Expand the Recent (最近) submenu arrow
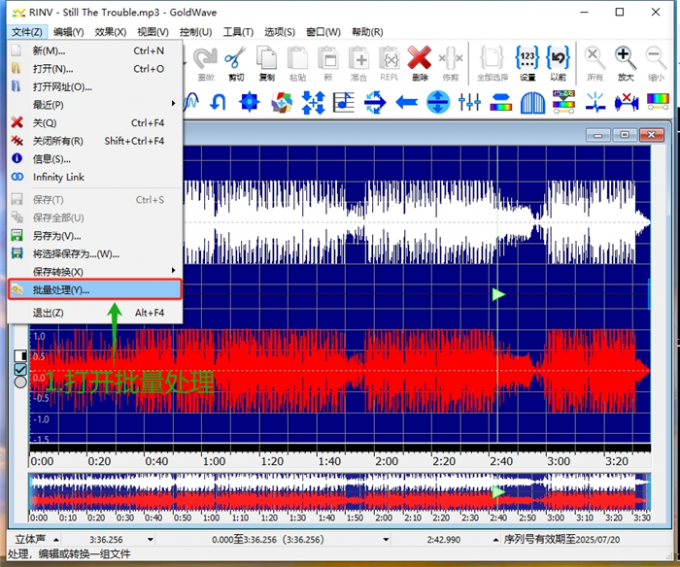Screen dimensions: 680x567 tap(173, 104)
